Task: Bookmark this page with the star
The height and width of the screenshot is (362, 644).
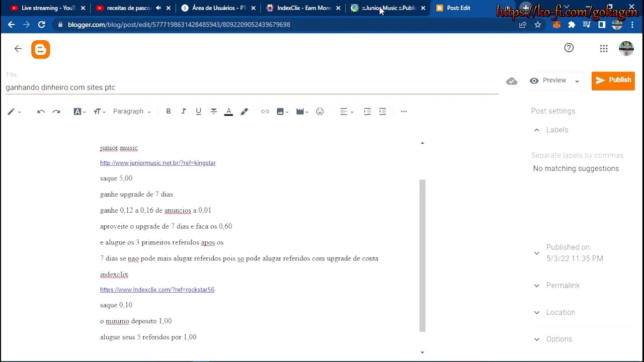Action: pyautogui.click(x=538, y=25)
